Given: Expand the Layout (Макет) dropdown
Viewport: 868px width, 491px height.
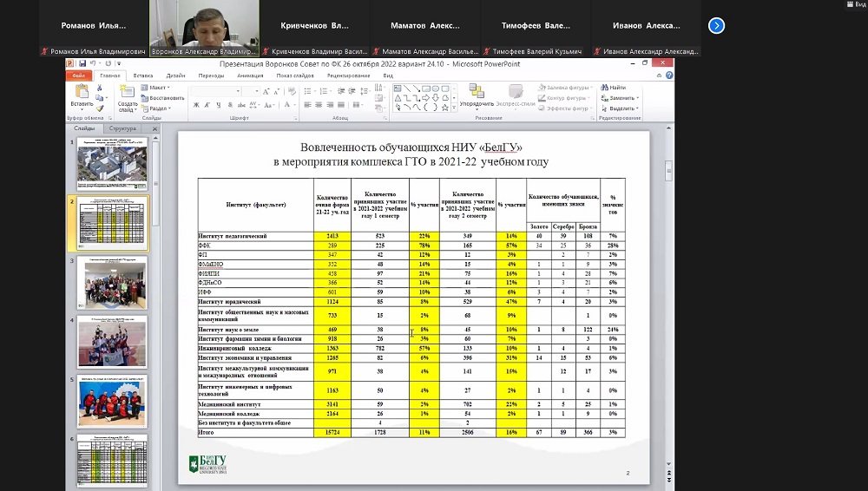Looking at the screenshot, I should tap(157, 88).
